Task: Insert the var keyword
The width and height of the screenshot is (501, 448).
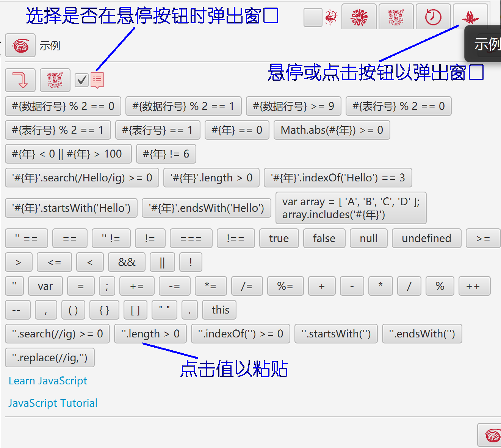Action: pos(45,286)
